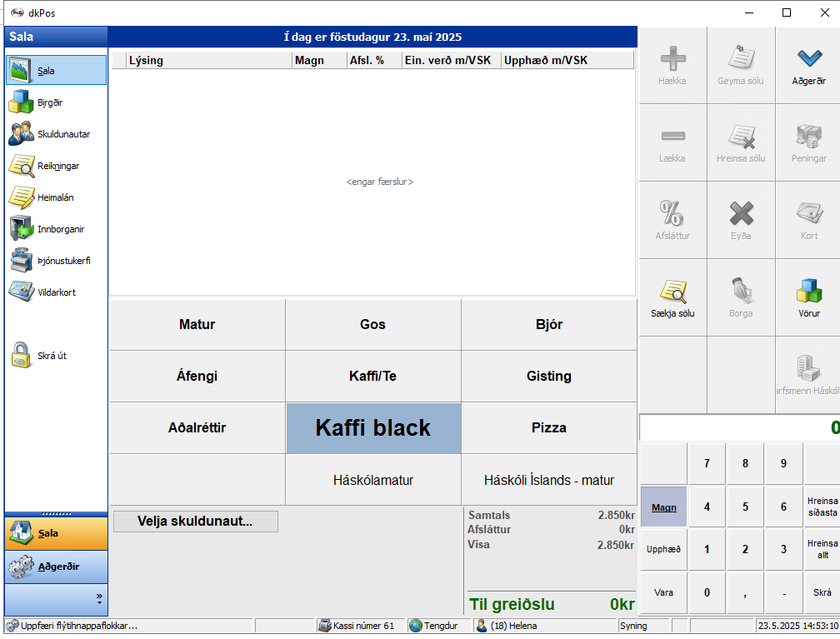Switch keypad to Vara item mode
Image resolution: width=840 pixels, height=639 pixels.
(x=663, y=592)
